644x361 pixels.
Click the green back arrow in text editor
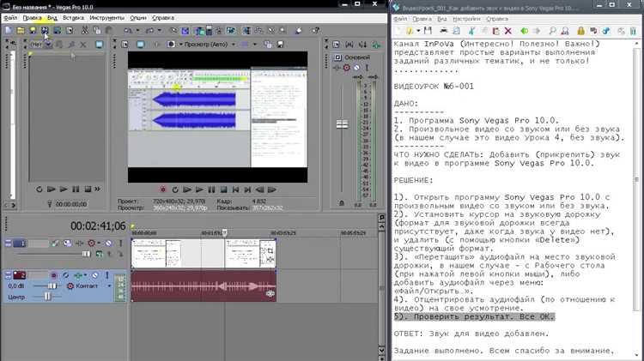point(525,31)
